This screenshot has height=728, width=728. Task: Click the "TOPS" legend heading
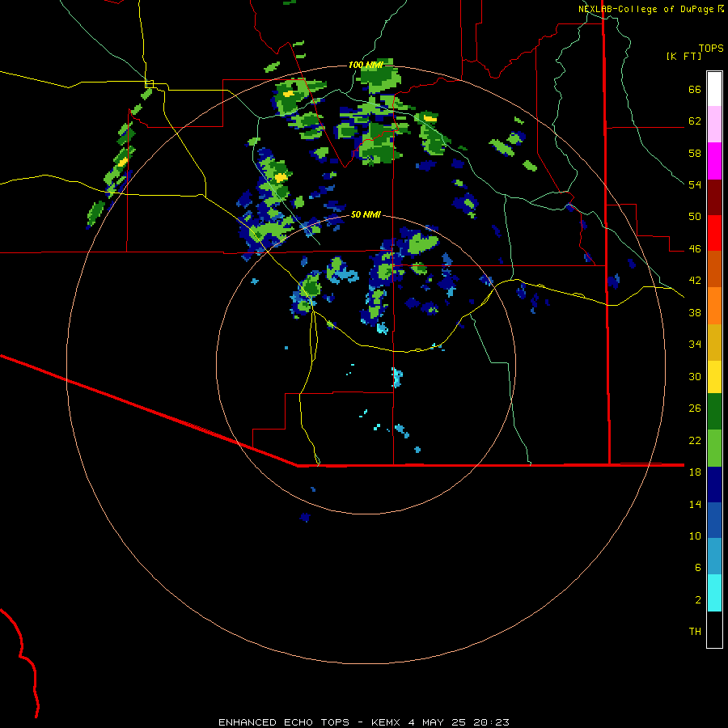click(x=711, y=48)
